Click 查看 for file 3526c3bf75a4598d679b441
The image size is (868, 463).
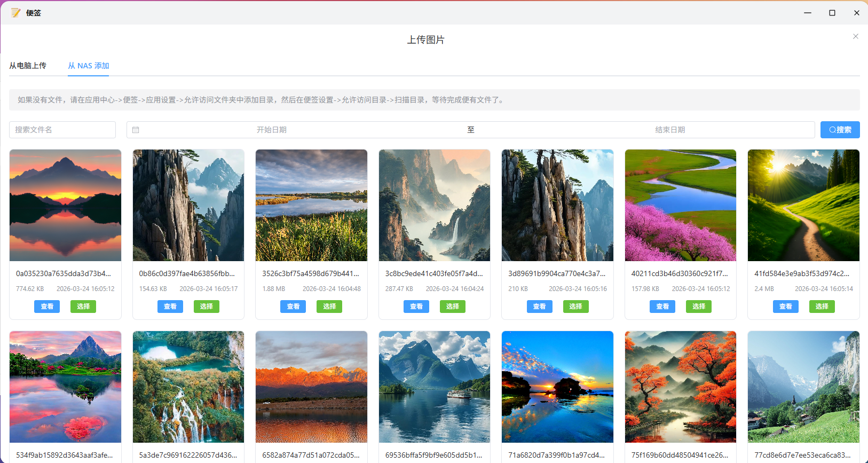tap(293, 307)
